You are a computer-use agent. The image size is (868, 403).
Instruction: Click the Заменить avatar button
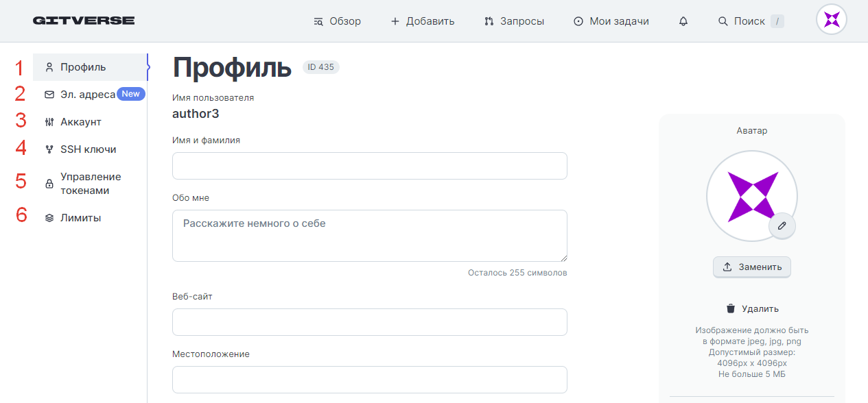click(x=752, y=267)
